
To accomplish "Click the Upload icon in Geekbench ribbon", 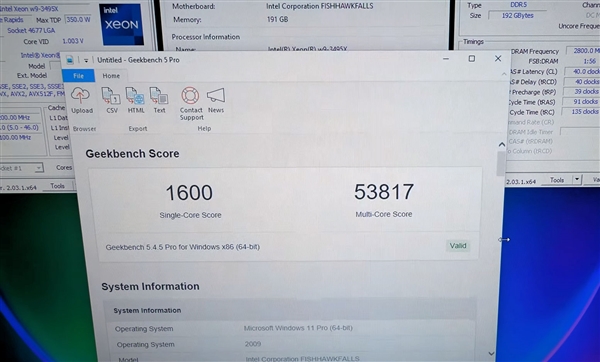I will 80,96.
